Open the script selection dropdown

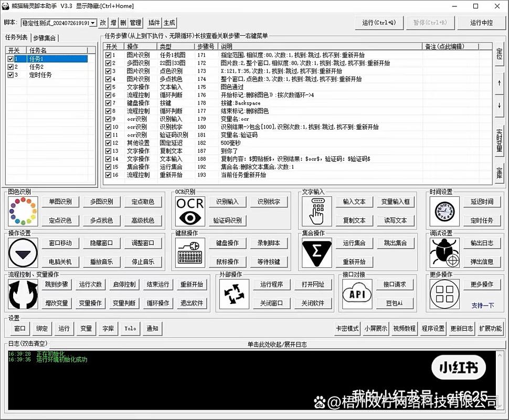point(93,23)
